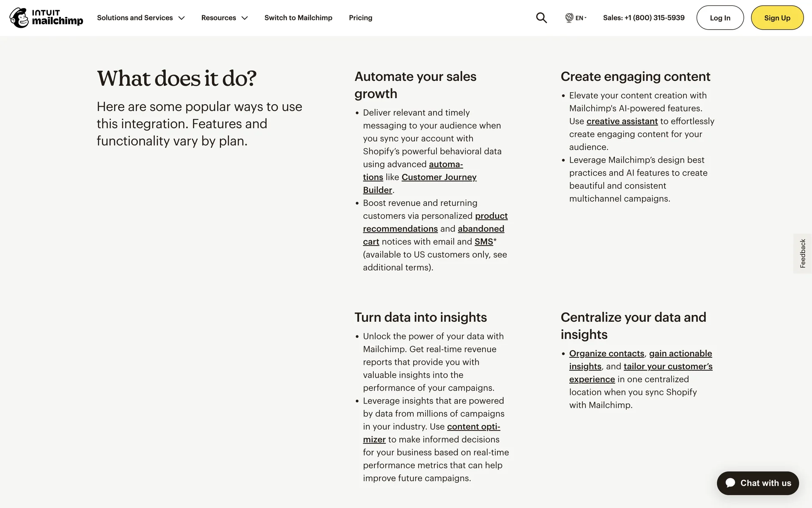Screen dimensions: 812x508
Task: Open the product recommendations link
Action: (491, 216)
